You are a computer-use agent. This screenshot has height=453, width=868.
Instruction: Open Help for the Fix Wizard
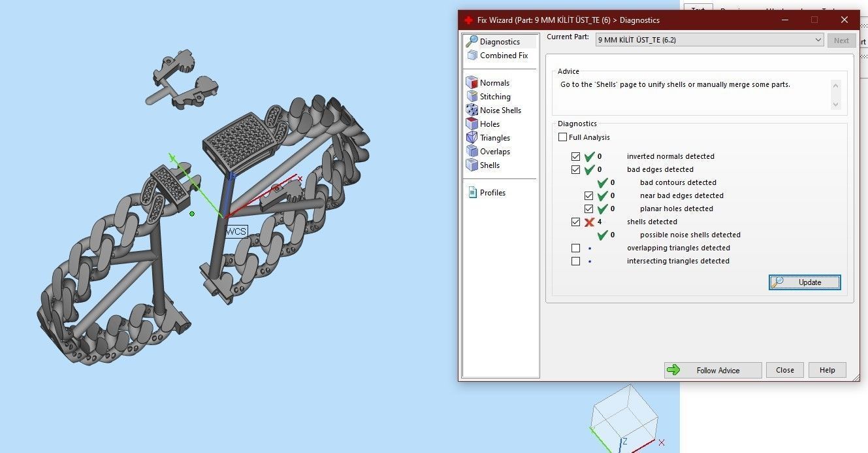(828, 370)
